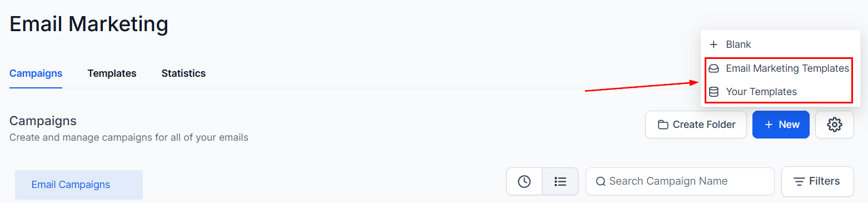Select the Campaigns tab

coord(36,73)
